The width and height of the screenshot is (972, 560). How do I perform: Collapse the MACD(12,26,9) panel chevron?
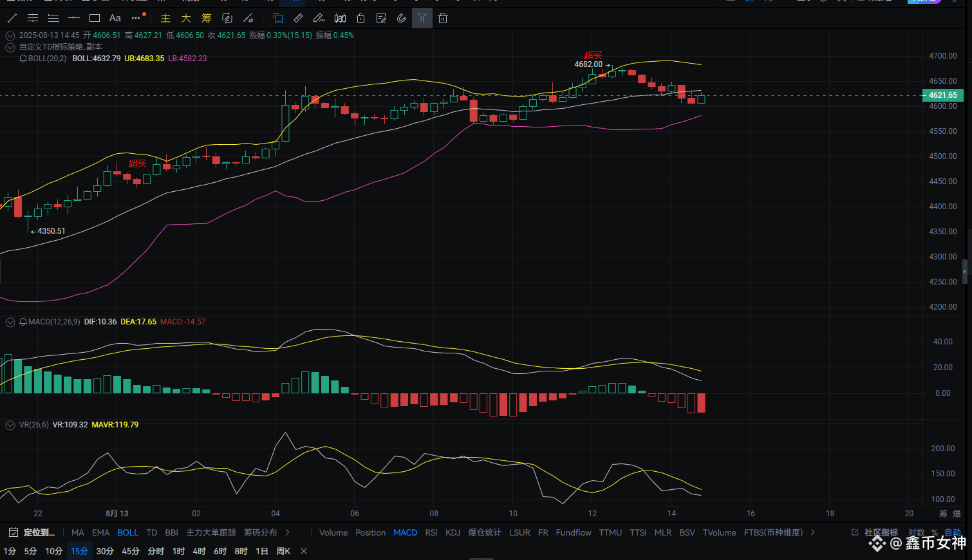point(10,322)
